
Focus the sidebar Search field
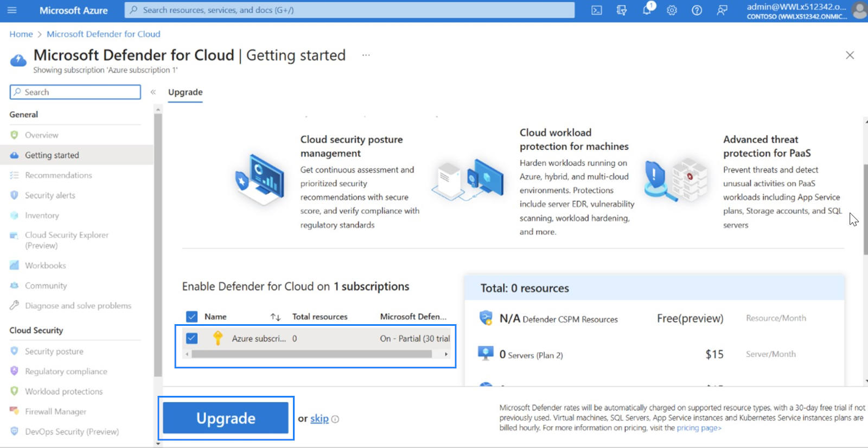(75, 92)
